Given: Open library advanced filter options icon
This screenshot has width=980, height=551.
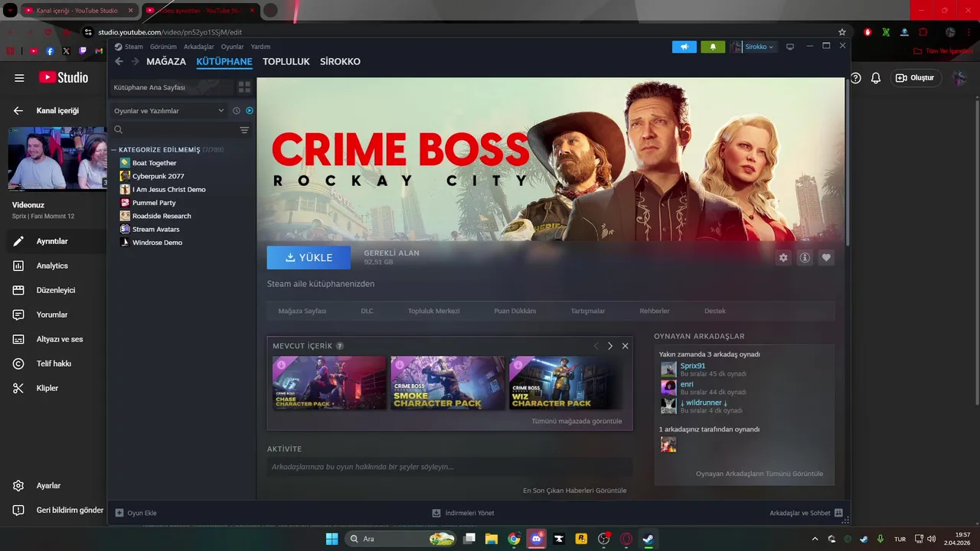Looking at the screenshot, I should point(244,130).
